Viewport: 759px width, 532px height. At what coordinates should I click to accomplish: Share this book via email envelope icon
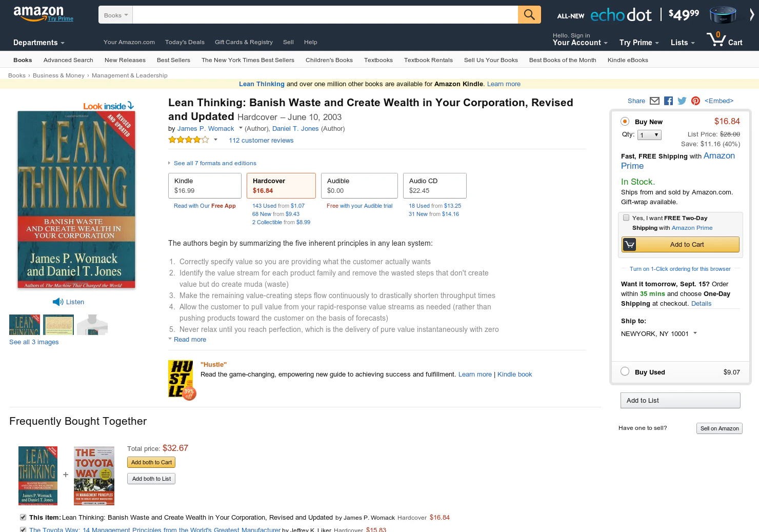tap(654, 101)
